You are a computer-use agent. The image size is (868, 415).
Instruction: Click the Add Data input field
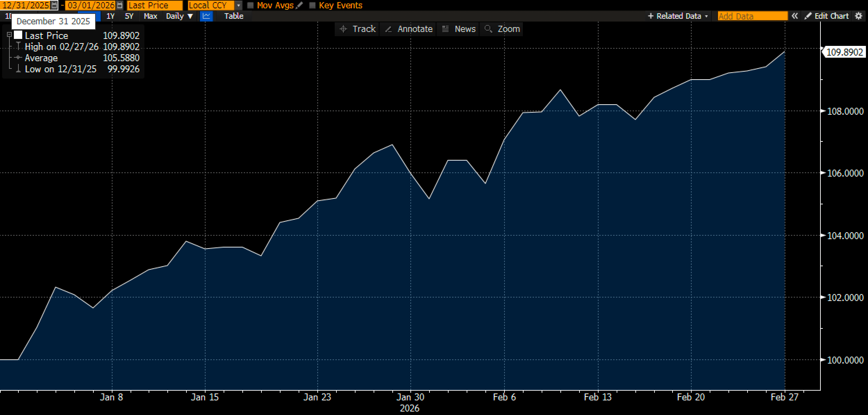pos(752,16)
